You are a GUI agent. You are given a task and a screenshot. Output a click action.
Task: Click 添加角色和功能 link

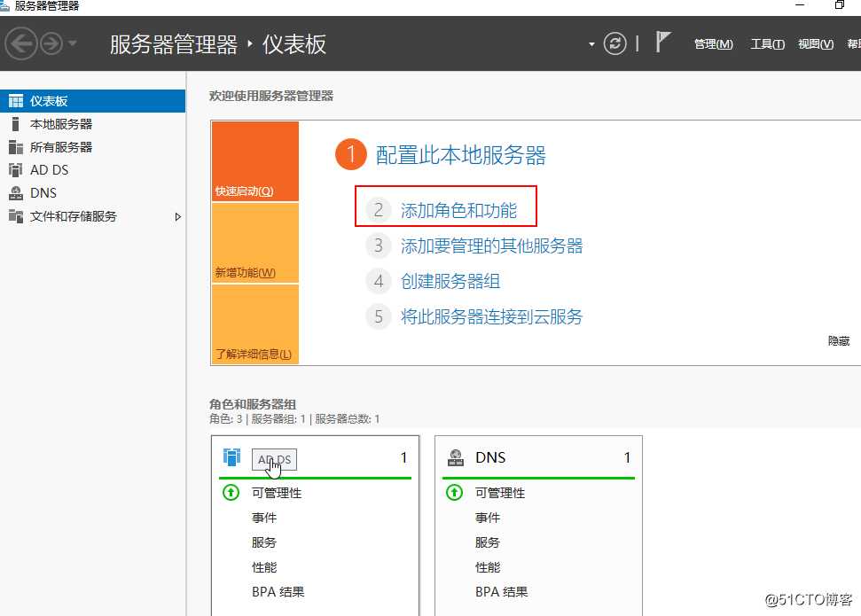(458, 210)
